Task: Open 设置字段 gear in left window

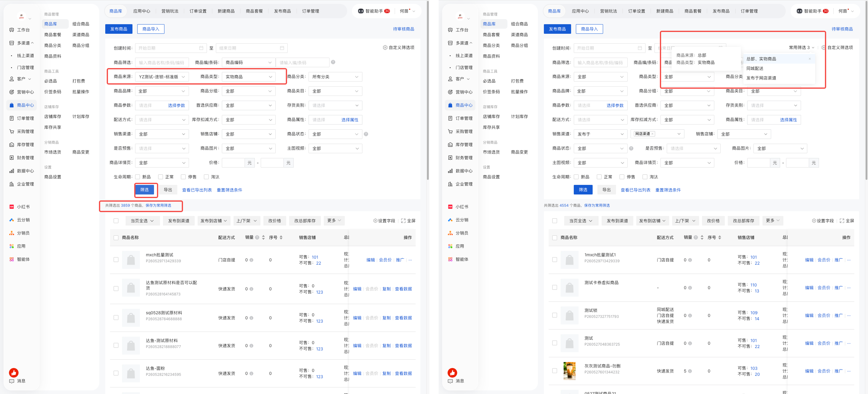Action: [375, 221]
